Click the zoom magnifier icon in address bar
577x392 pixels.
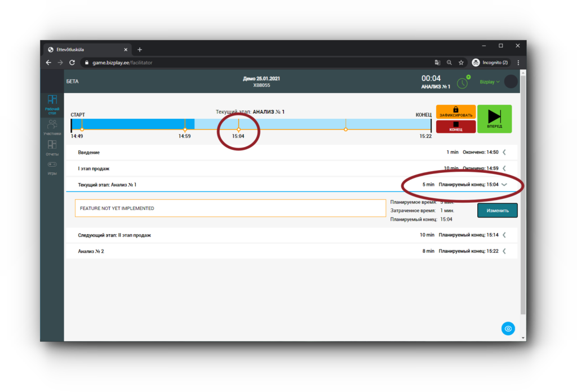coord(449,63)
